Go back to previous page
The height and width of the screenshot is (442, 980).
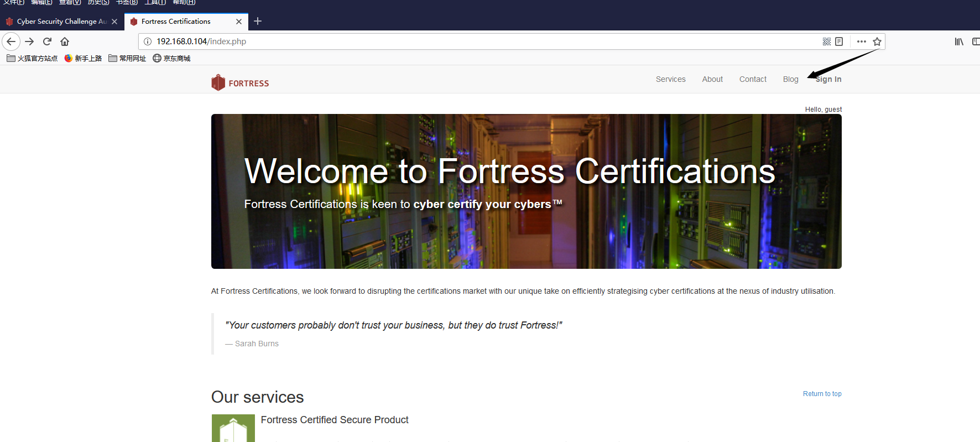[x=11, y=41]
